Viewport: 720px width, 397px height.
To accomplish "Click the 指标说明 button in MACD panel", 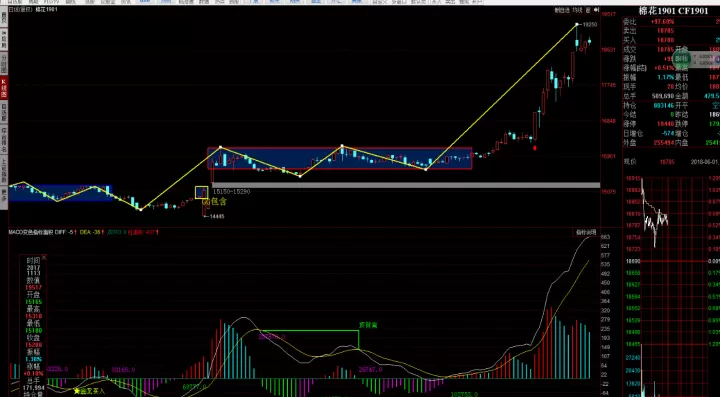I will pos(586,233).
